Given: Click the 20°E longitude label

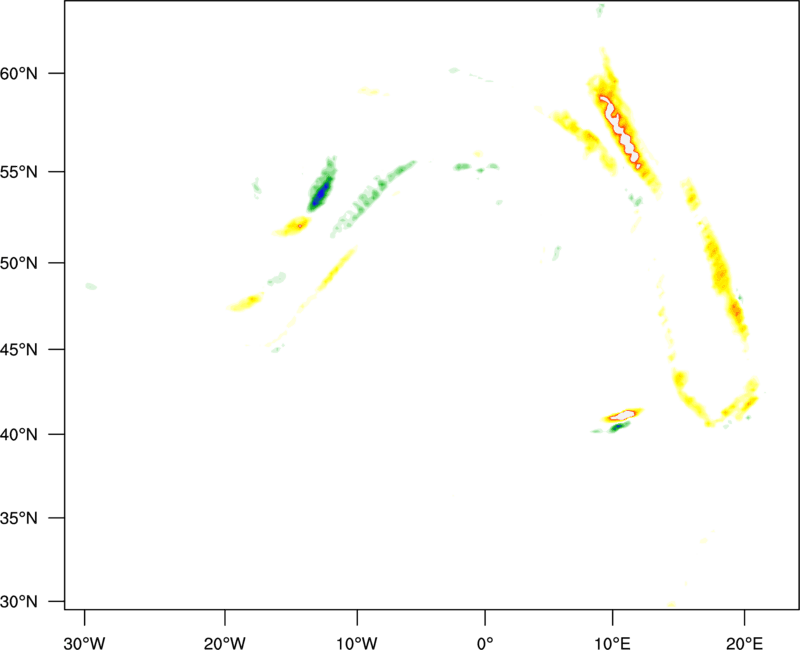Looking at the screenshot, I should [744, 643].
